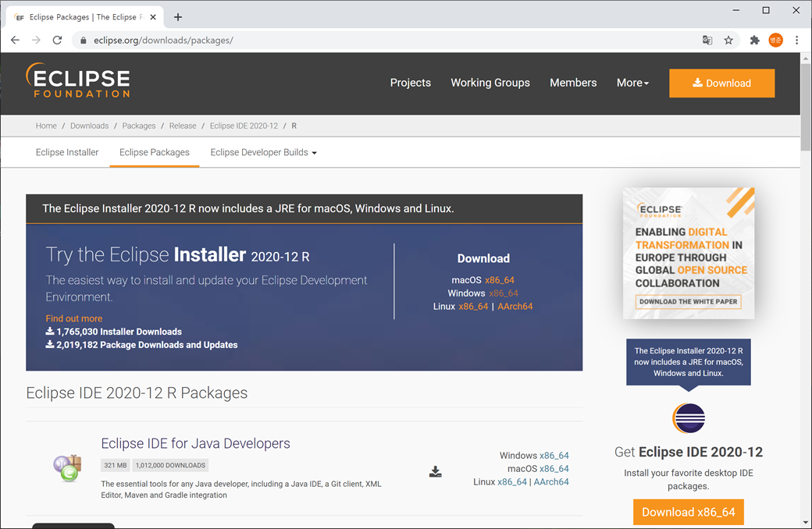The width and height of the screenshot is (812, 529).
Task: Open the Projects menu item
Action: [x=410, y=83]
